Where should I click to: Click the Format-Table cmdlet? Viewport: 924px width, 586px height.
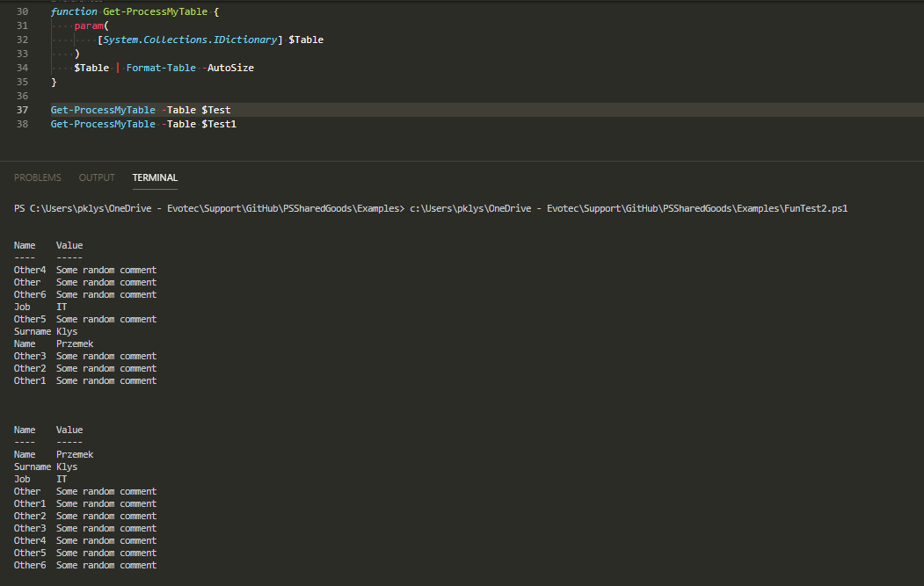(161, 67)
